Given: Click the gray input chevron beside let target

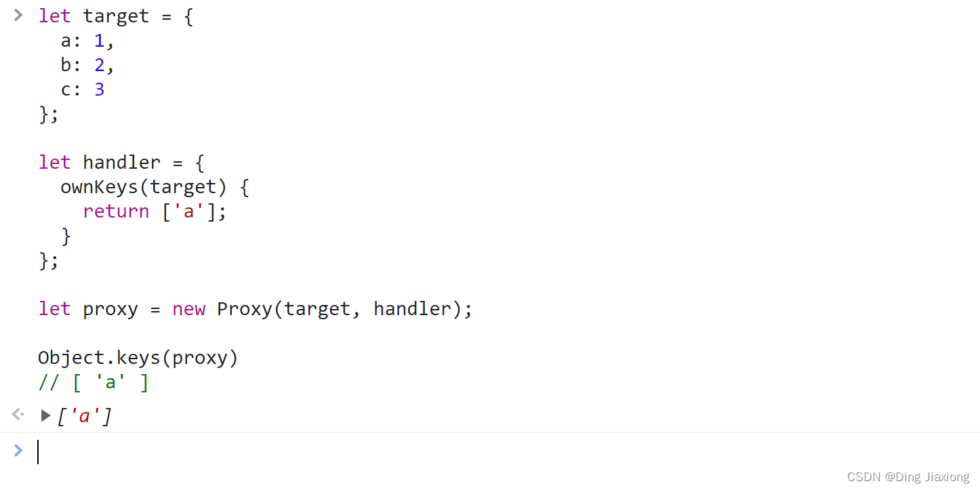Looking at the screenshot, I should coord(18,15).
